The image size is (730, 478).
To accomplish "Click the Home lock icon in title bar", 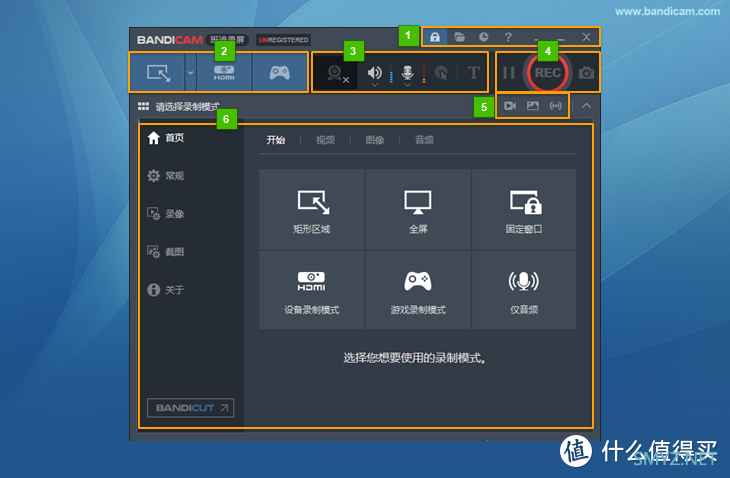I will 435,37.
